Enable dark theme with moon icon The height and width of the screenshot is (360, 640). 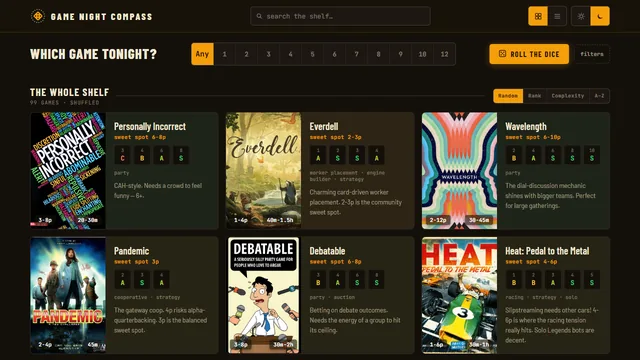click(600, 16)
